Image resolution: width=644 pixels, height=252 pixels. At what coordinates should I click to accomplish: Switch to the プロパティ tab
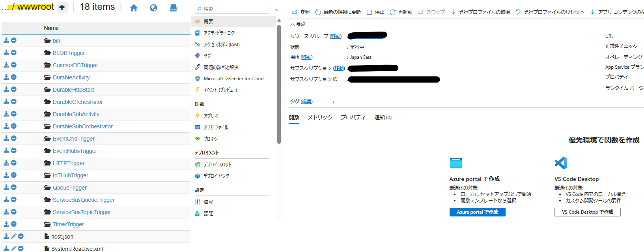(353, 118)
